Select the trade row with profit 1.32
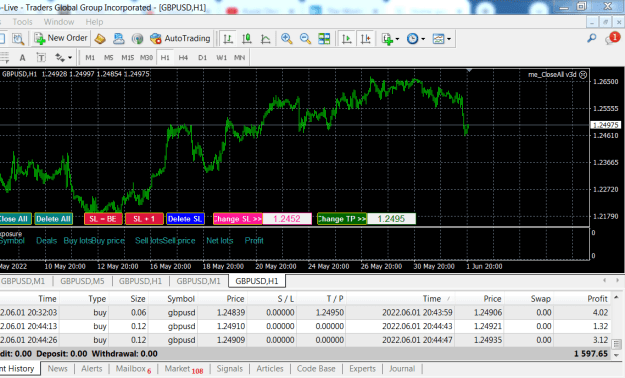The width and height of the screenshot is (625, 378). [x=305, y=326]
